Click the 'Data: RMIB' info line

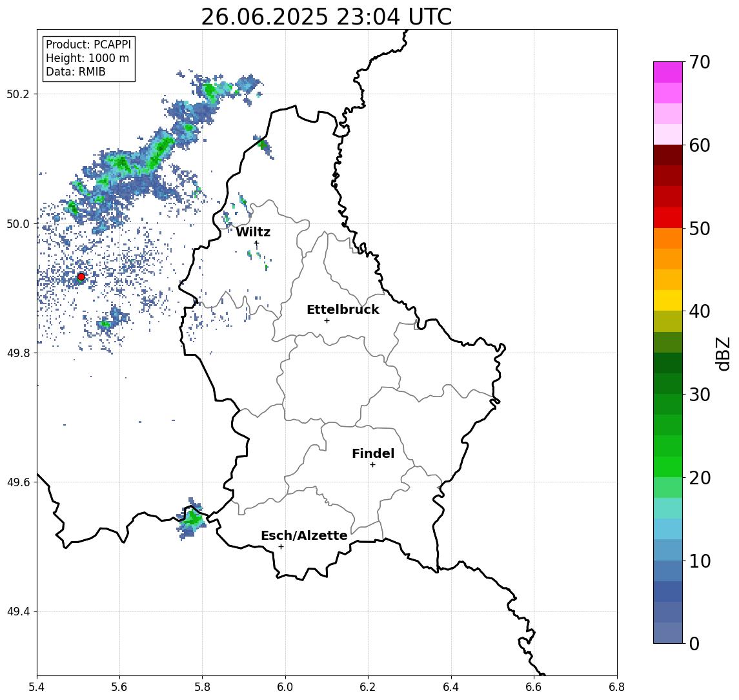pos(76,72)
